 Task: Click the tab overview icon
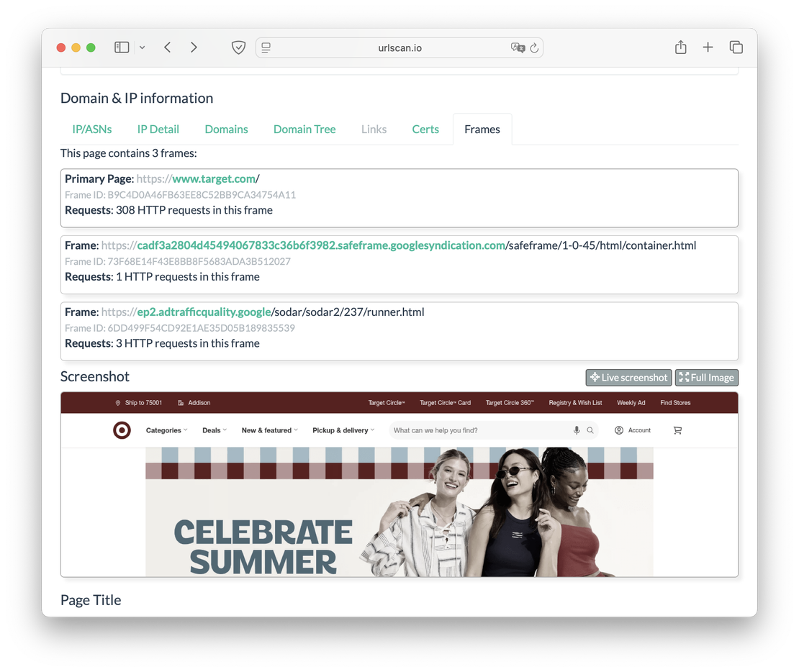[x=736, y=47]
